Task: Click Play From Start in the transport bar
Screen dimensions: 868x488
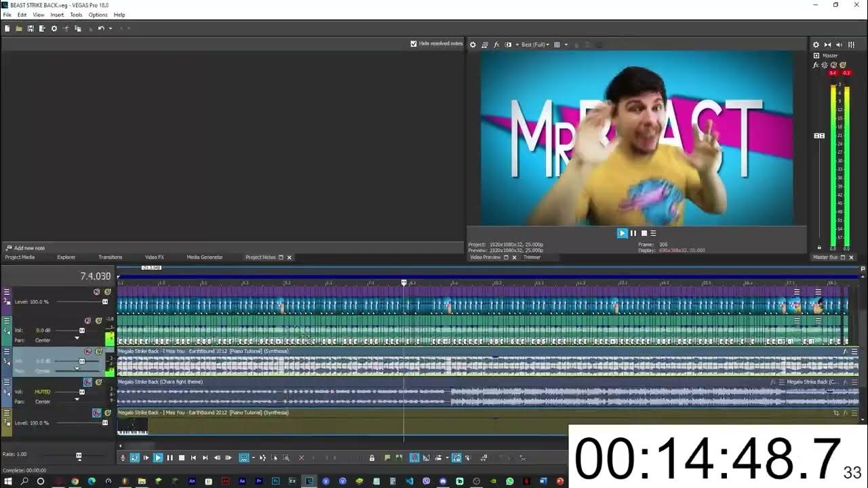Action: coord(146,457)
